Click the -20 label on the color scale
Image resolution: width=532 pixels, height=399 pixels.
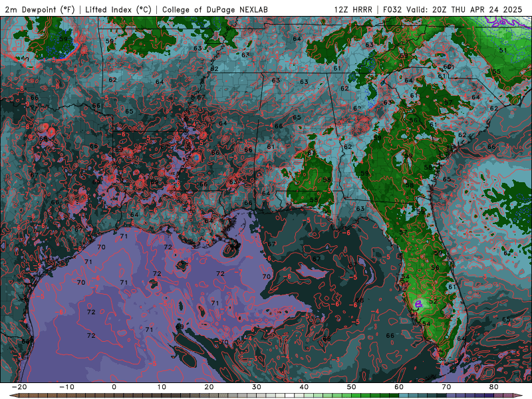coord(19,387)
